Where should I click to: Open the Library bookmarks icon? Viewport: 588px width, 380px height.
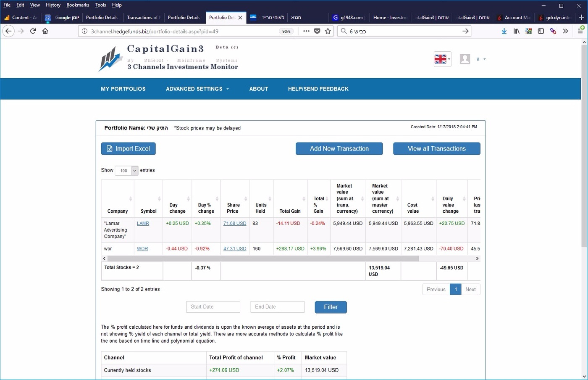click(516, 31)
